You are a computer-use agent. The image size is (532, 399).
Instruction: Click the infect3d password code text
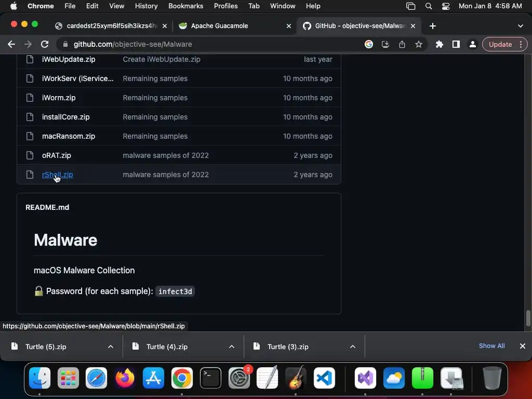click(x=175, y=291)
